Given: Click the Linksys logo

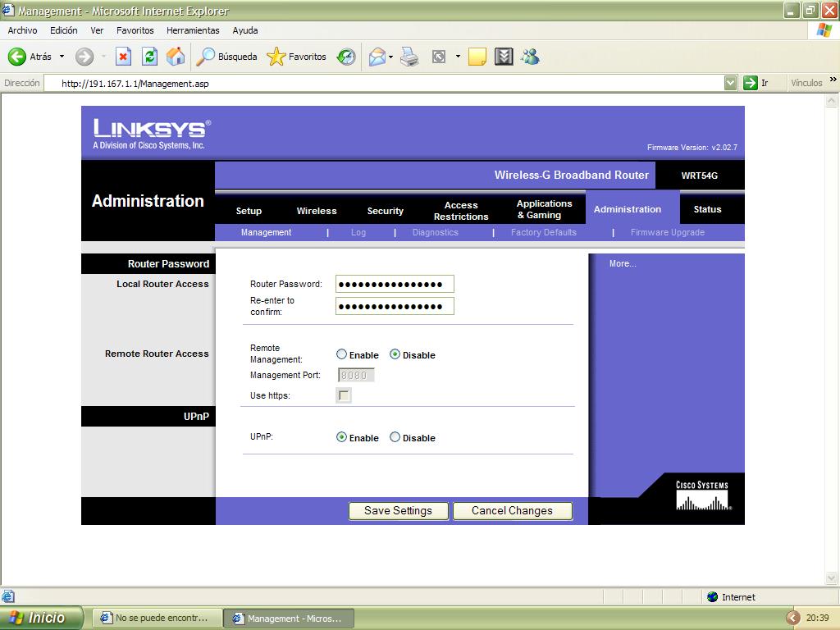Looking at the screenshot, I should click(x=152, y=134).
